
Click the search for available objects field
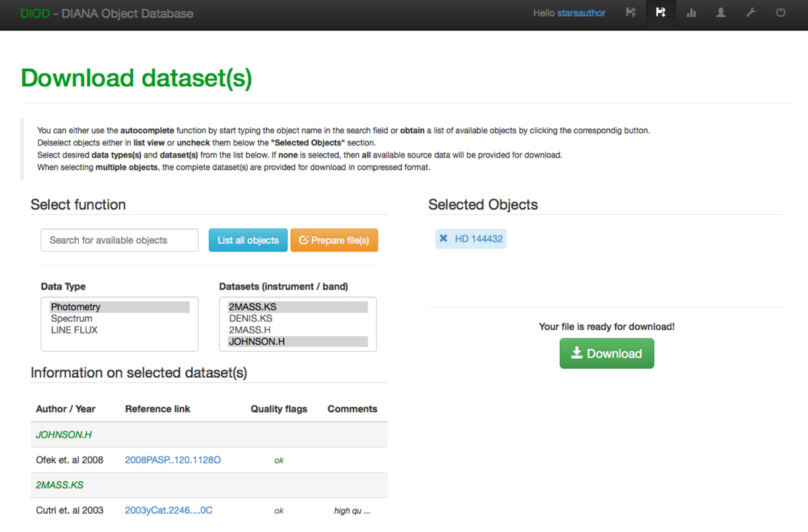pyautogui.click(x=120, y=240)
